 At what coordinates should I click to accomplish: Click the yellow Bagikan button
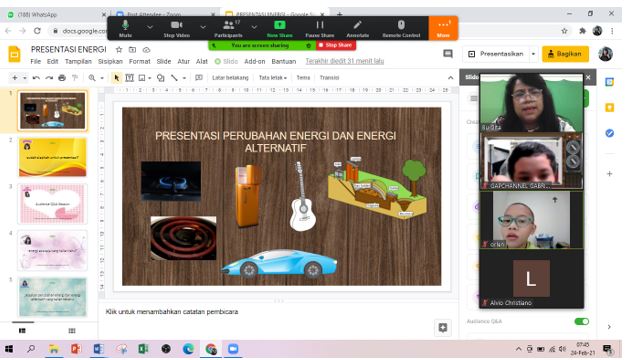[x=565, y=54]
